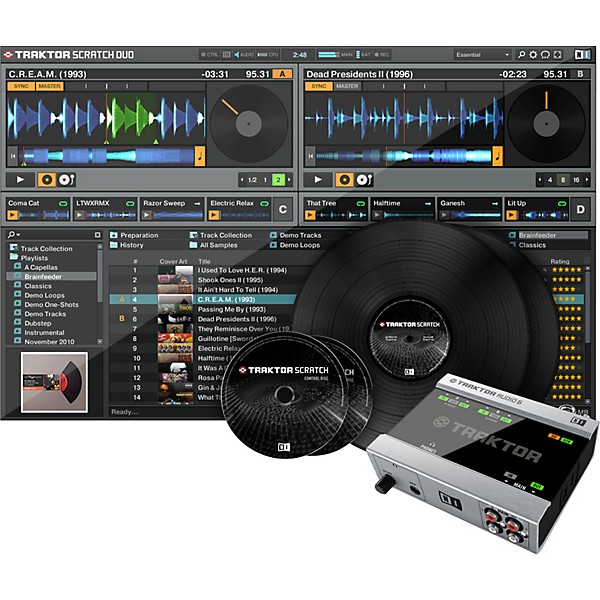Toggle loop mode on Coma Cat slot
The height and width of the screenshot is (600, 600).
(x=63, y=203)
